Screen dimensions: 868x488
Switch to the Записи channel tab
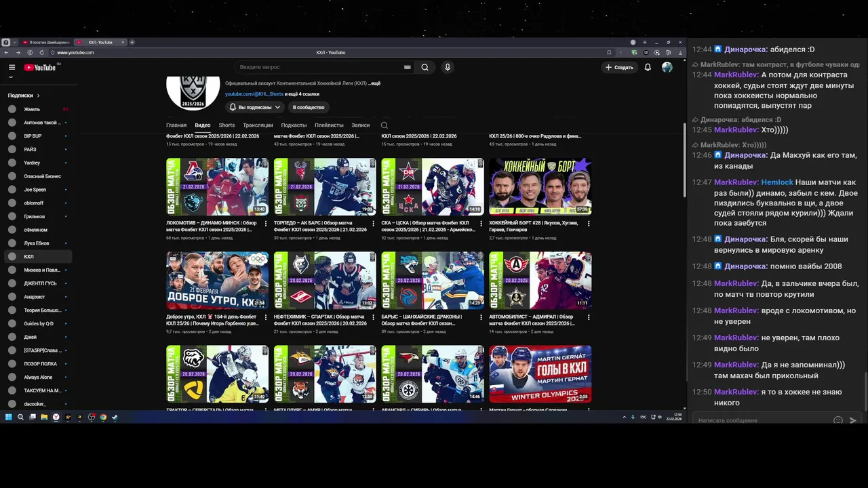point(361,125)
